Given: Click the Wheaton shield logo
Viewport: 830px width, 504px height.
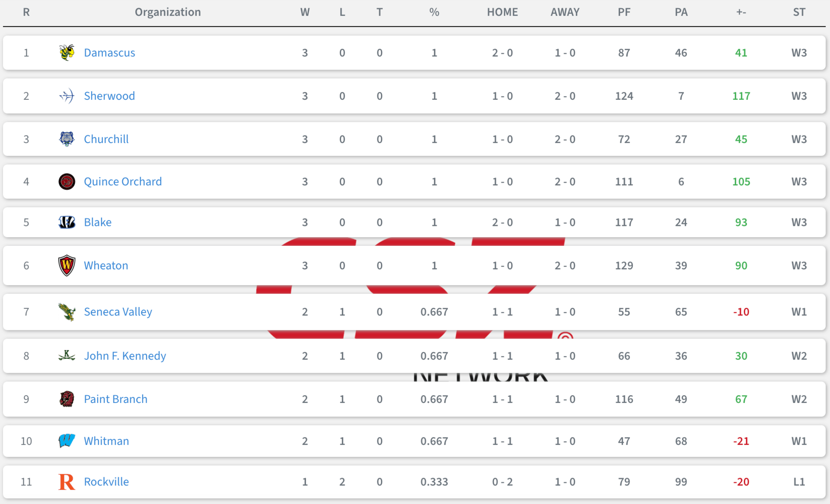Looking at the screenshot, I should 67,266.
